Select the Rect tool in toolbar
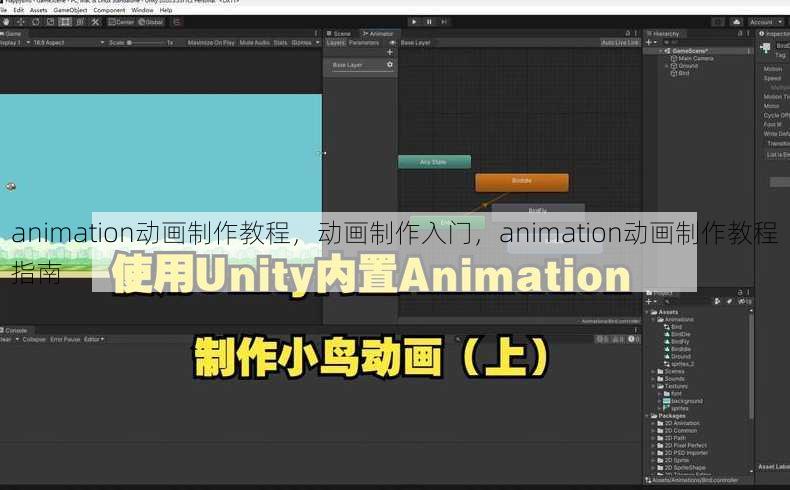790x490 pixels. [65, 22]
